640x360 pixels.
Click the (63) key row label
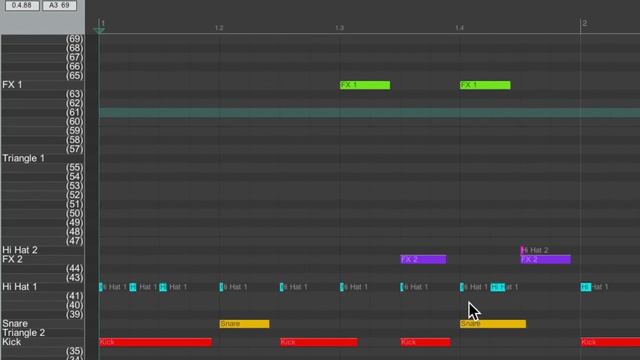pos(75,94)
